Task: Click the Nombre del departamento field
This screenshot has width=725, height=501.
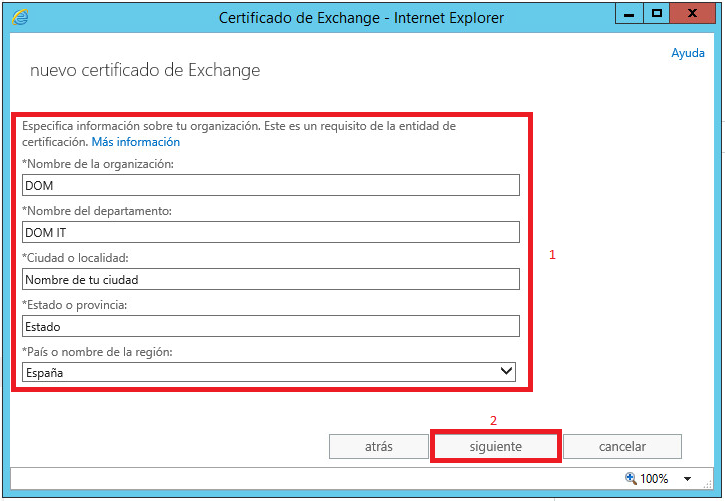Action: pyautogui.click(x=270, y=232)
